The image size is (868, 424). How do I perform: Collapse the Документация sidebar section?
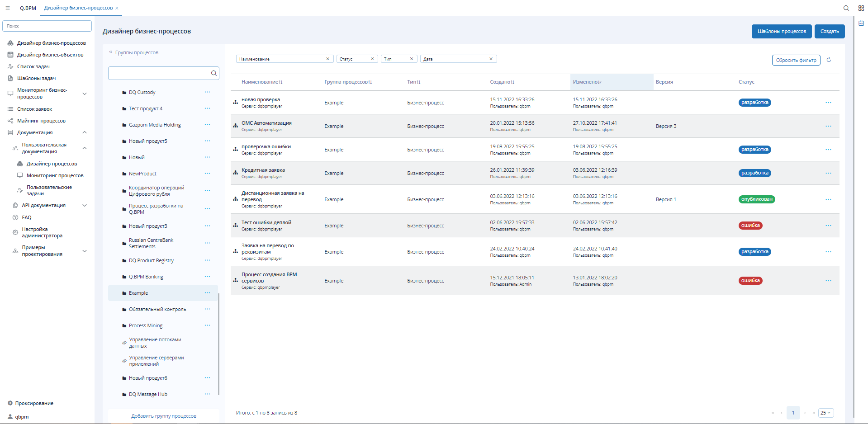(84, 132)
